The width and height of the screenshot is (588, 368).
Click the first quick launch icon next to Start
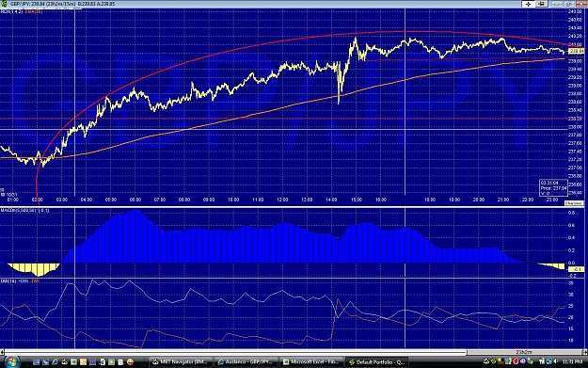pos(36,362)
